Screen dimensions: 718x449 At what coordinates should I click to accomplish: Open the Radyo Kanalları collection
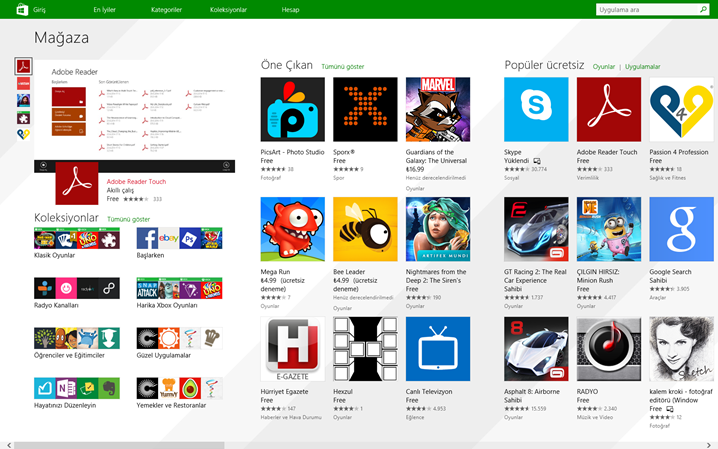(77, 293)
